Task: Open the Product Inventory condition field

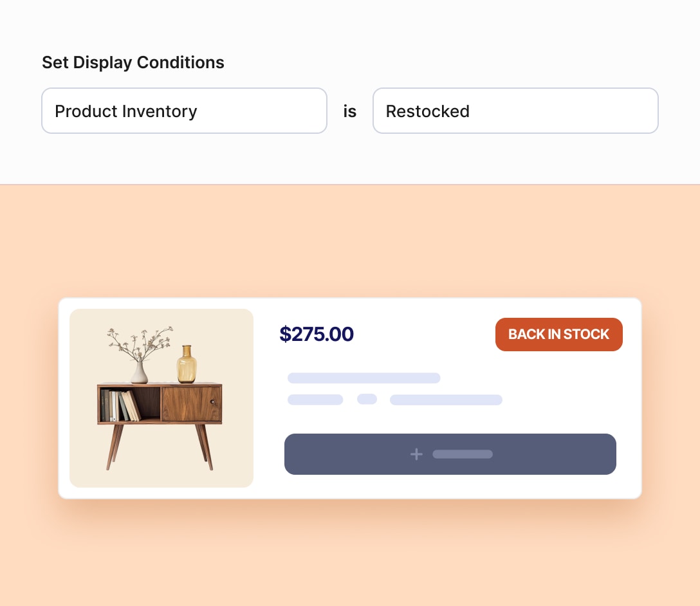Action: pyautogui.click(x=184, y=111)
